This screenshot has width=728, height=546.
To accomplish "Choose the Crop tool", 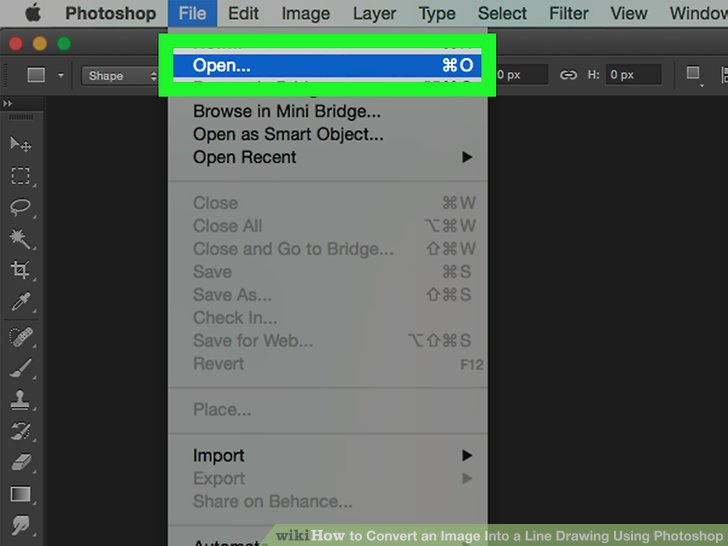I will pos(20,270).
